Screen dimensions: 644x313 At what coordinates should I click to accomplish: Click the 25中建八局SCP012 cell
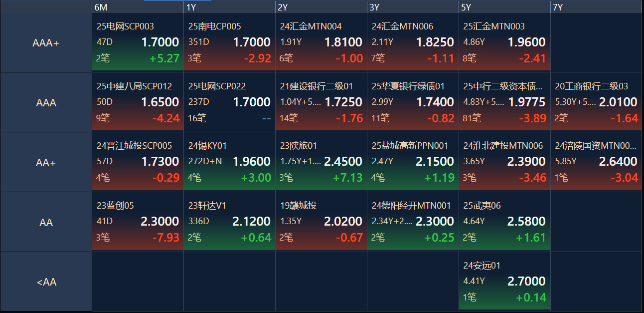click(x=138, y=102)
